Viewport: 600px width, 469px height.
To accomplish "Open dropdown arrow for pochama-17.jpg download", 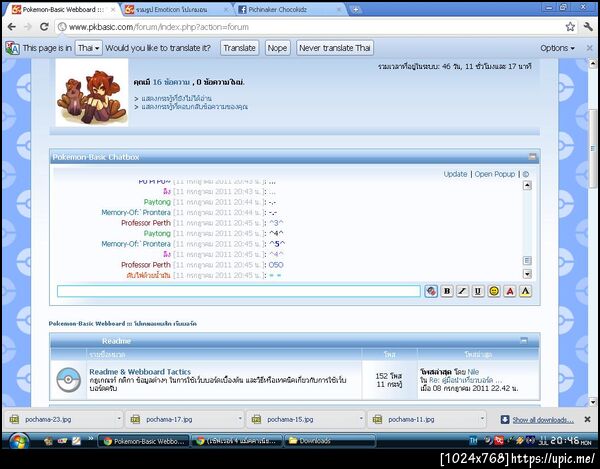I will (240, 419).
